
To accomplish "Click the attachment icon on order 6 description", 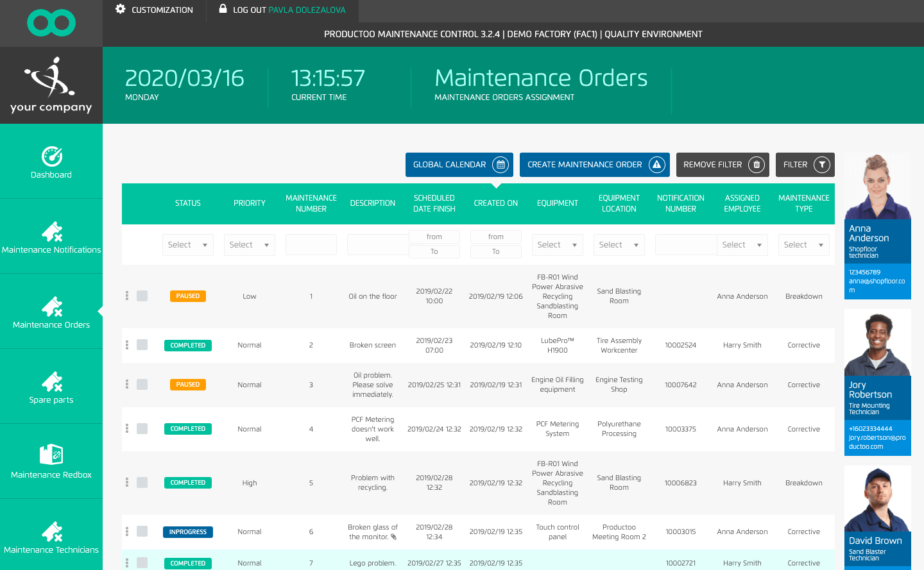I will pos(393,537).
